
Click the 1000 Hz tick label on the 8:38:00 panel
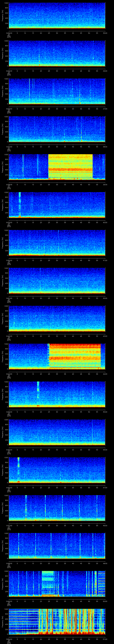pos(6,155)
